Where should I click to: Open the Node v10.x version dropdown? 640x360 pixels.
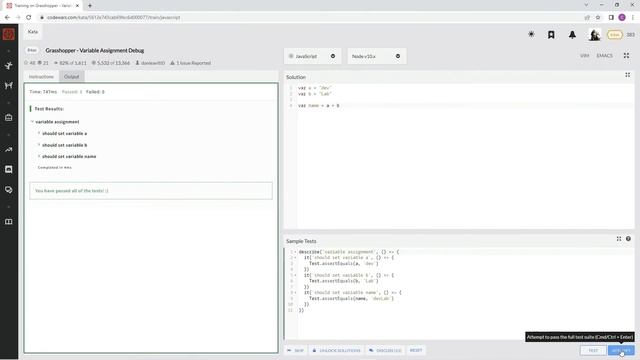377,56
